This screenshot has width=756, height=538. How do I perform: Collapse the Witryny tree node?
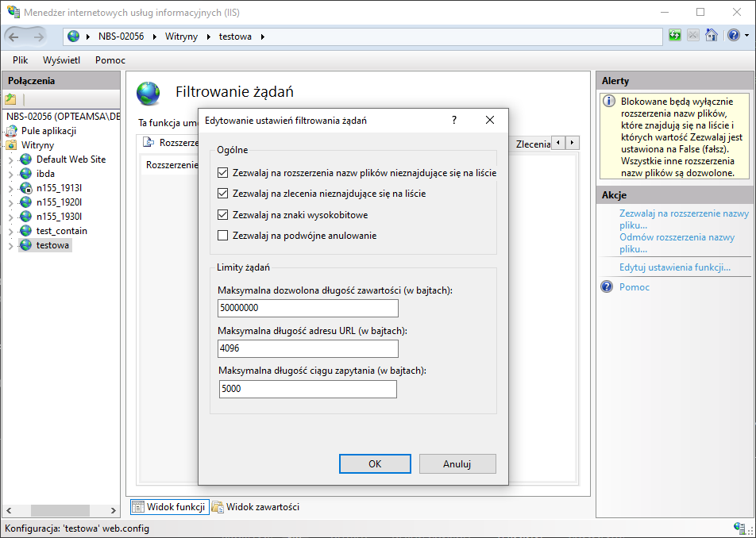pos(4,146)
